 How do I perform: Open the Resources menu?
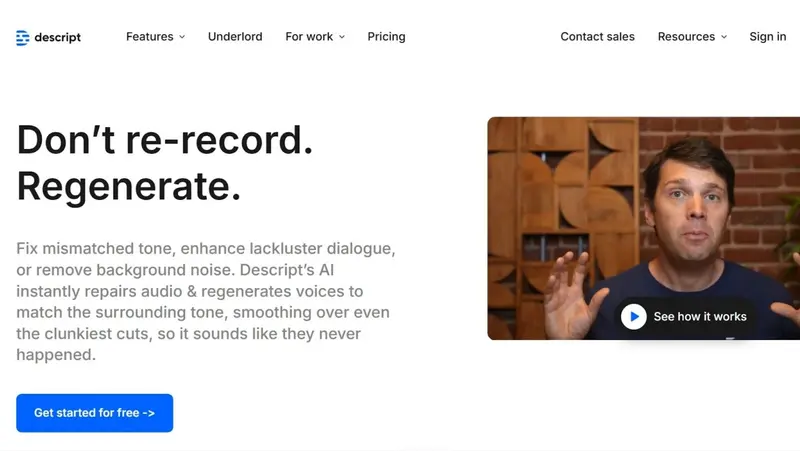click(x=686, y=37)
